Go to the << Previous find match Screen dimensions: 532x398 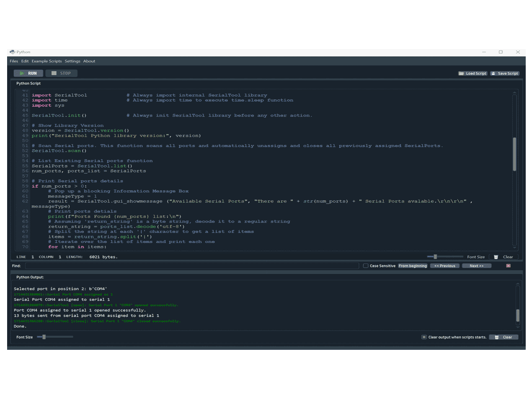click(x=445, y=266)
